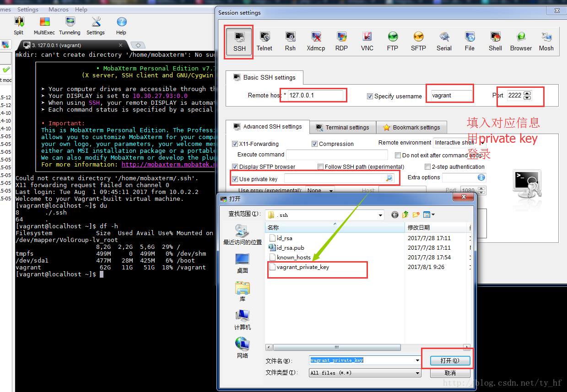Choose the FTP session type
Viewport: 567px width, 392px height.
pos(393,42)
